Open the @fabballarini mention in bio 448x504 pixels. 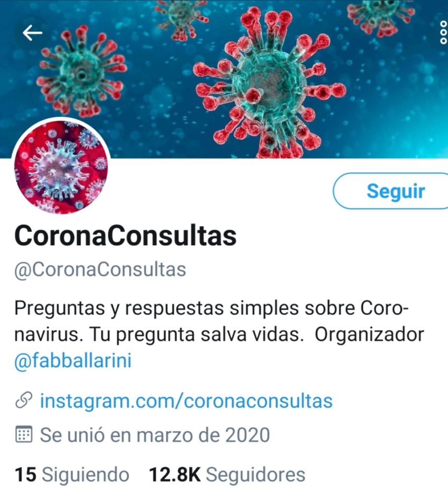(x=73, y=360)
